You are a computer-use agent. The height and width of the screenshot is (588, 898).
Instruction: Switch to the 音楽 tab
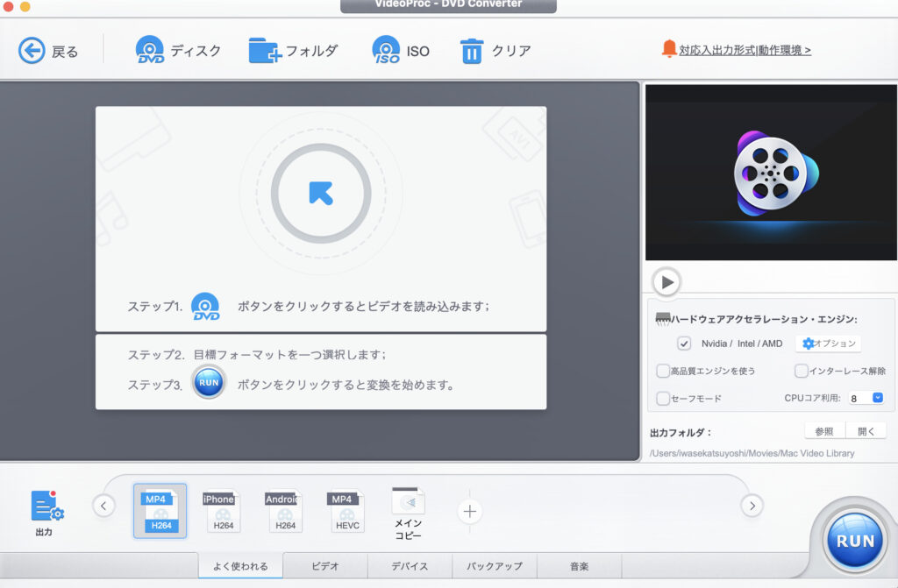579,566
